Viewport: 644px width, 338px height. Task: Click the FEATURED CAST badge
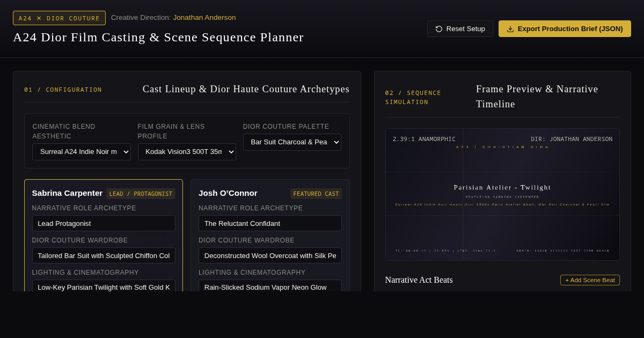click(316, 194)
